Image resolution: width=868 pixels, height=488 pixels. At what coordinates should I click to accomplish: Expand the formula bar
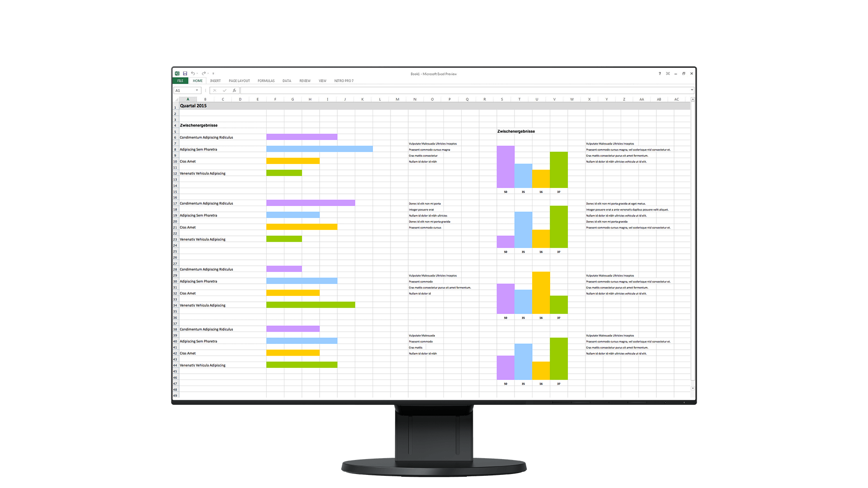click(x=692, y=90)
